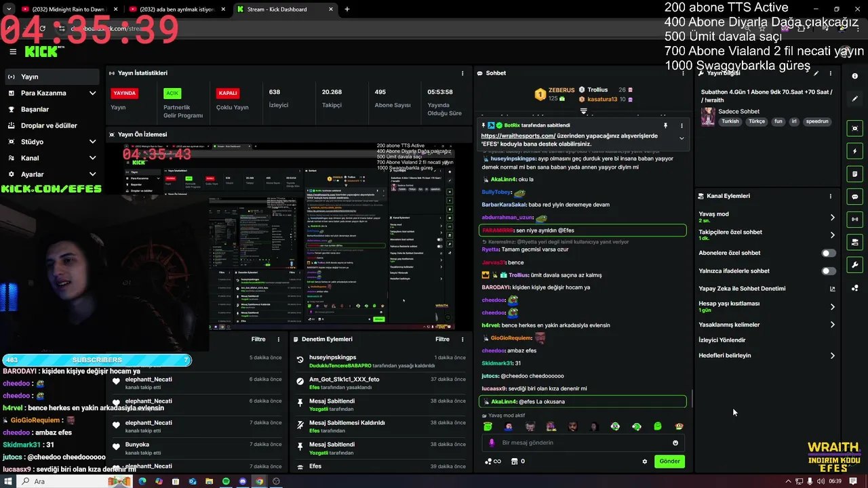Open Spotify from the Windows taskbar

226,481
